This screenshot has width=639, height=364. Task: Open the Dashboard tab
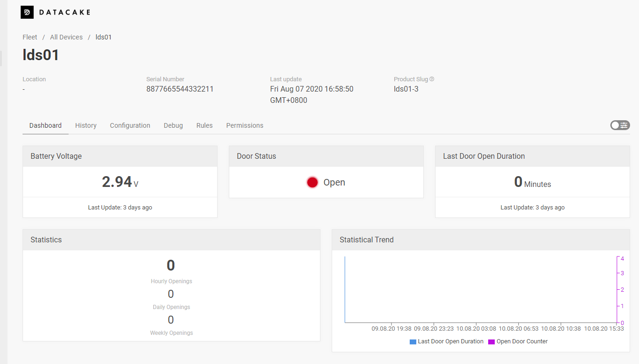tap(46, 125)
